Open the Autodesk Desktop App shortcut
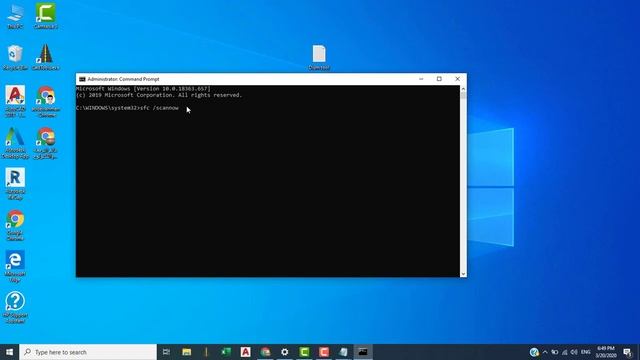 click(15, 143)
